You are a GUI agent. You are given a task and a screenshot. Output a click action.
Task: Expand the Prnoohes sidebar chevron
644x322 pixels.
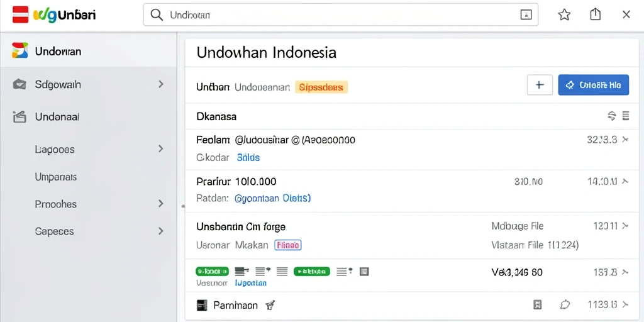(x=161, y=203)
